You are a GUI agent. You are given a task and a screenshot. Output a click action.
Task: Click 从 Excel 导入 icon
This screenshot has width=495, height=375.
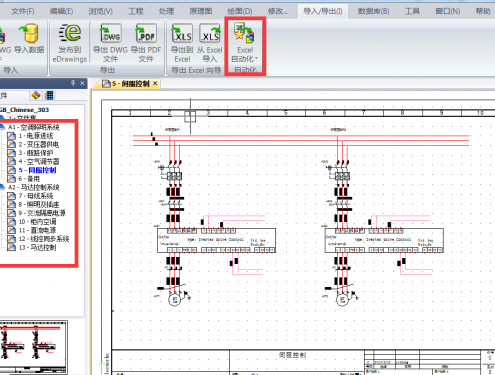point(209,43)
